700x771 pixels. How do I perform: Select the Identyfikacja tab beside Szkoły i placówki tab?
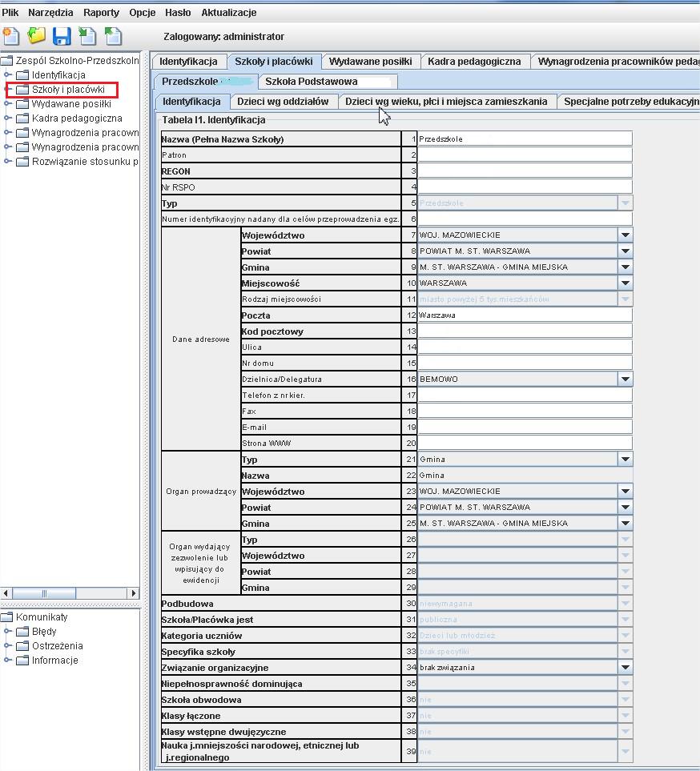pos(188,62)
